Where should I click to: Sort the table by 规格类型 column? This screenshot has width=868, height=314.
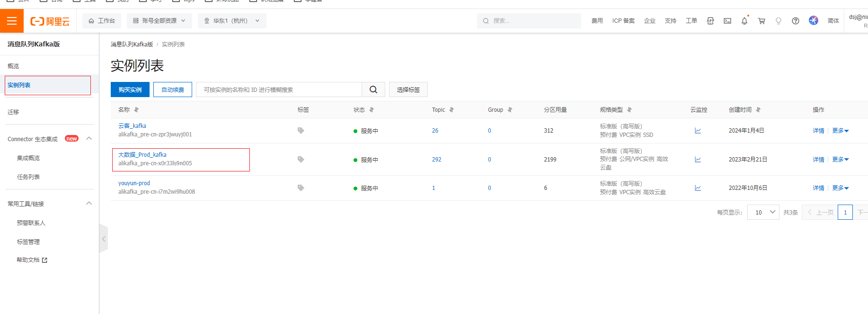[x=629, y=109]
